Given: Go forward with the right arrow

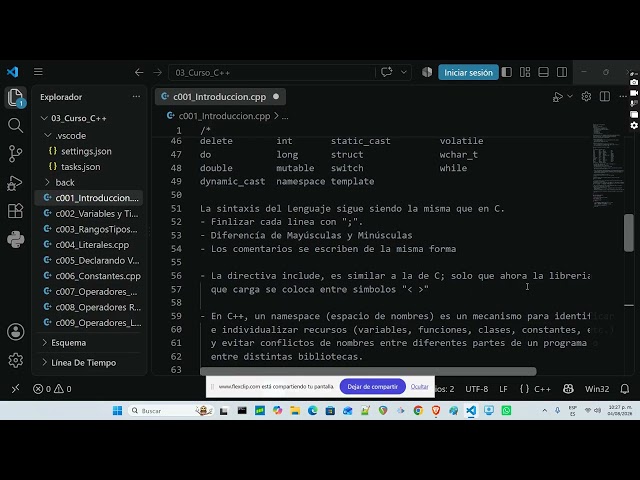Looking at the screenshot, I should [158, 73].
